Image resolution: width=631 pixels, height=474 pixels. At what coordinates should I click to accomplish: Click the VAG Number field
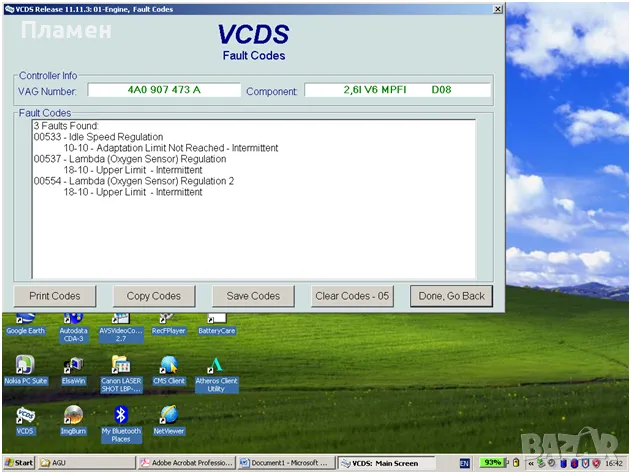pyautogui.click(x=164, y=90)
